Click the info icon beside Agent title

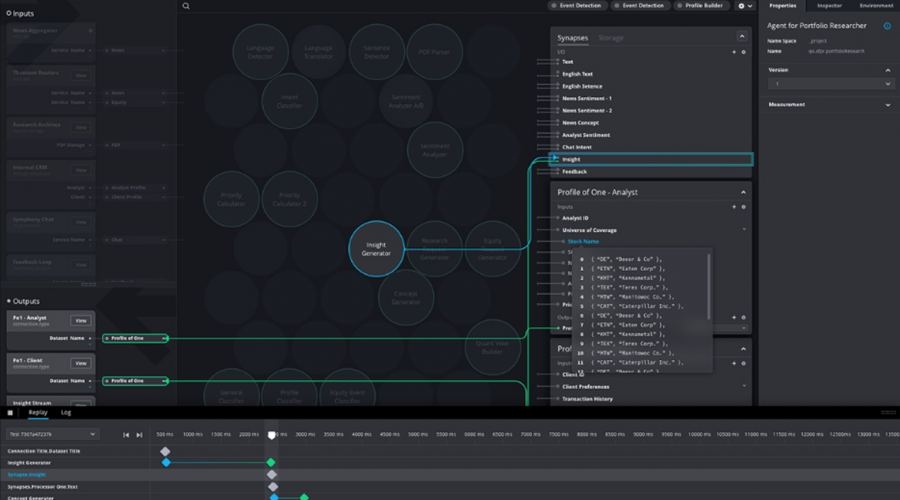[887, 26]
